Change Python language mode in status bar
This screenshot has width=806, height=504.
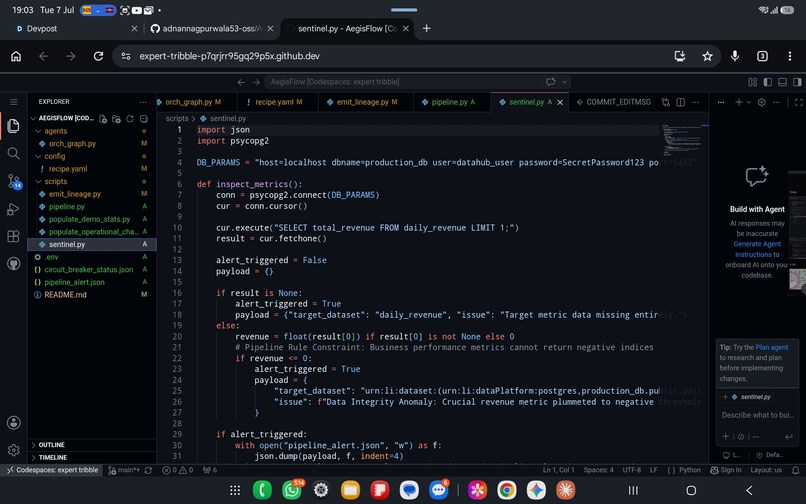690,470
